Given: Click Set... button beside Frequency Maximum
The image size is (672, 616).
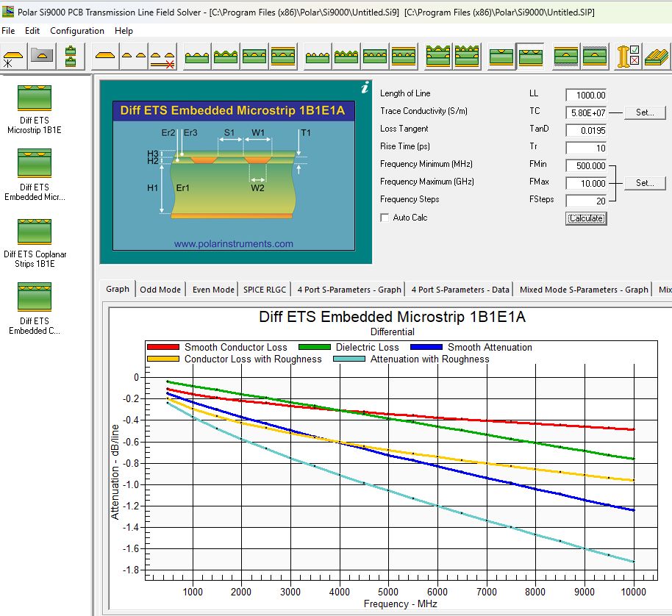Looking at the screenshot, I should point(645,183).
